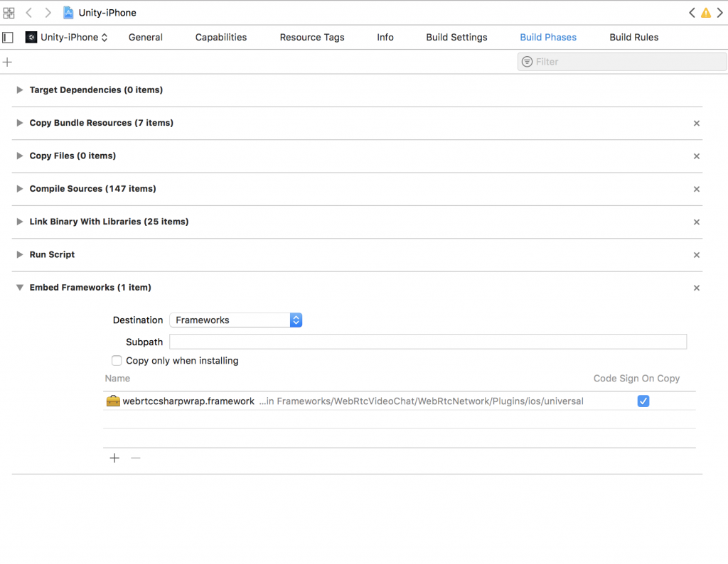The height and width of the screenshot is (564, 728).
Task: Delete the Embed Frameworks phase
Action: pyautogui.click(x=696, y=288)
